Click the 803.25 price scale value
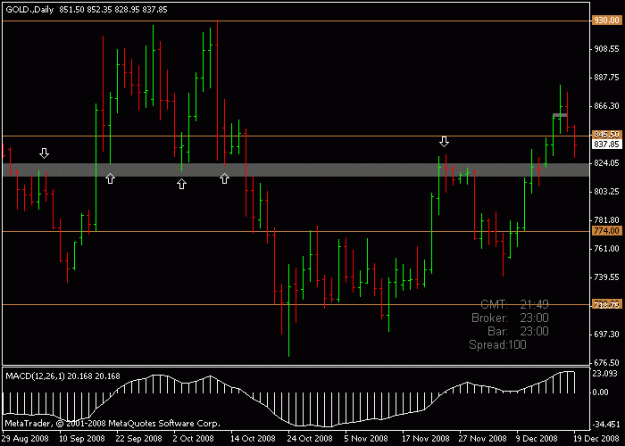 click(x=606, y=192)
